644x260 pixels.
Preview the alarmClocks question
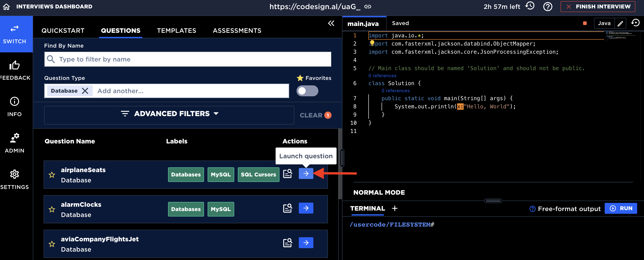click(x=287, y=208)
